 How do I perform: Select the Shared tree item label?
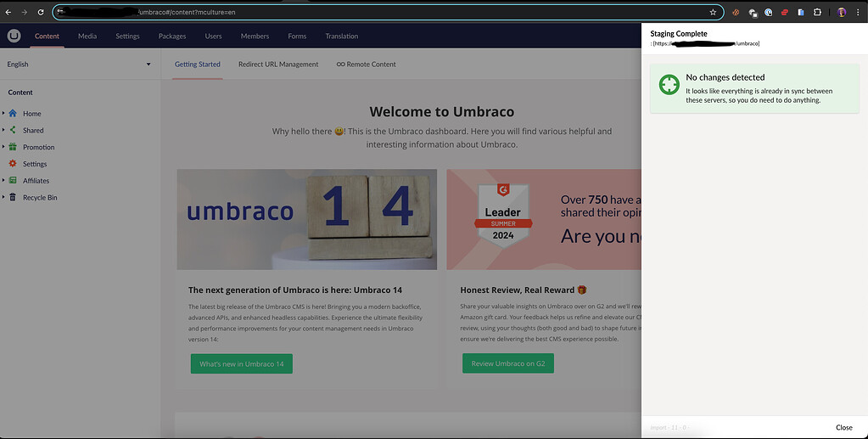[x=33, y=130]
